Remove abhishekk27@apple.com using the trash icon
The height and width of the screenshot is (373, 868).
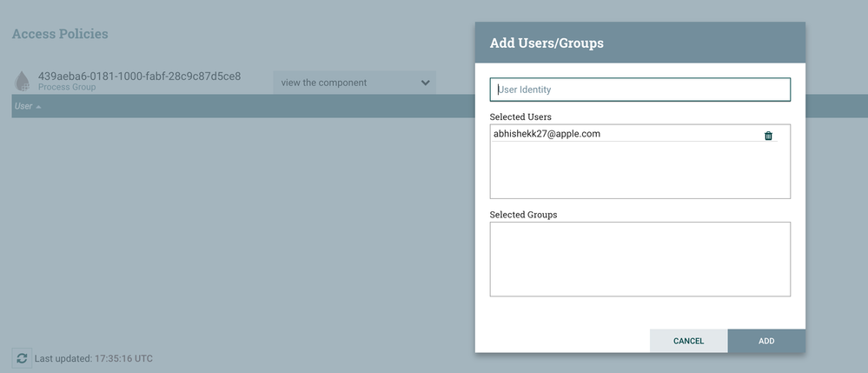(768, 136)
